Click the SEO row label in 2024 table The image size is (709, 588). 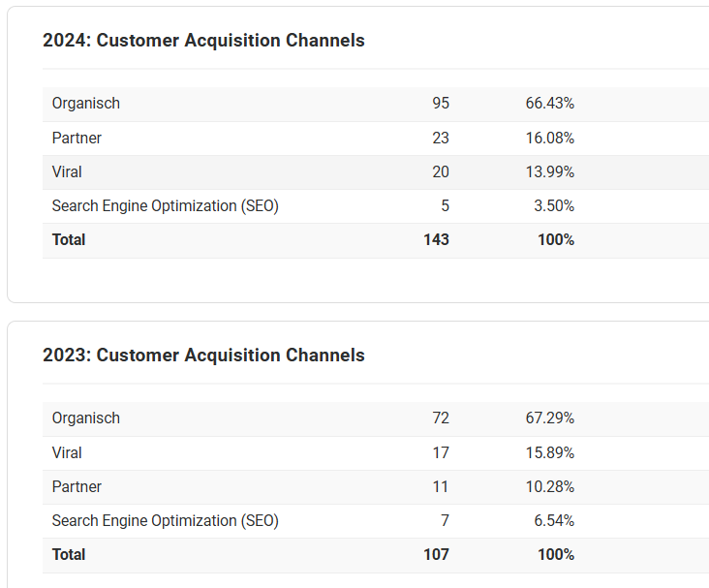[165, 206]
